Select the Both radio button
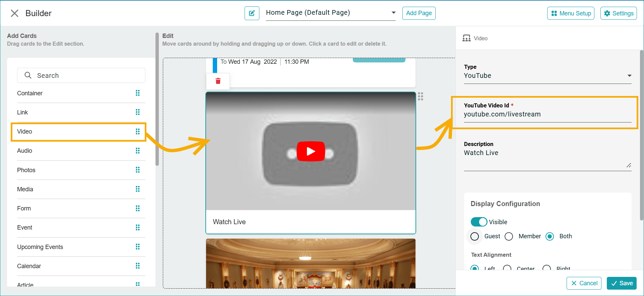 (x=550, y=236)
